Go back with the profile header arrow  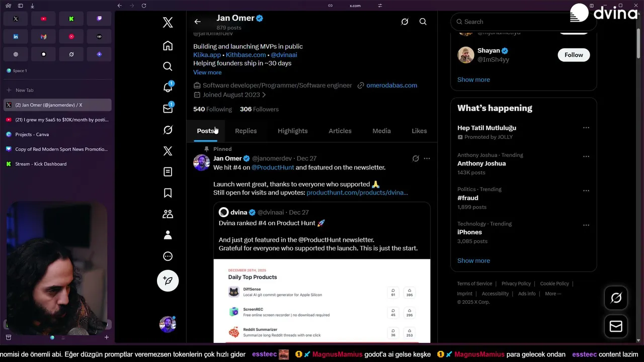click(197, 22)
